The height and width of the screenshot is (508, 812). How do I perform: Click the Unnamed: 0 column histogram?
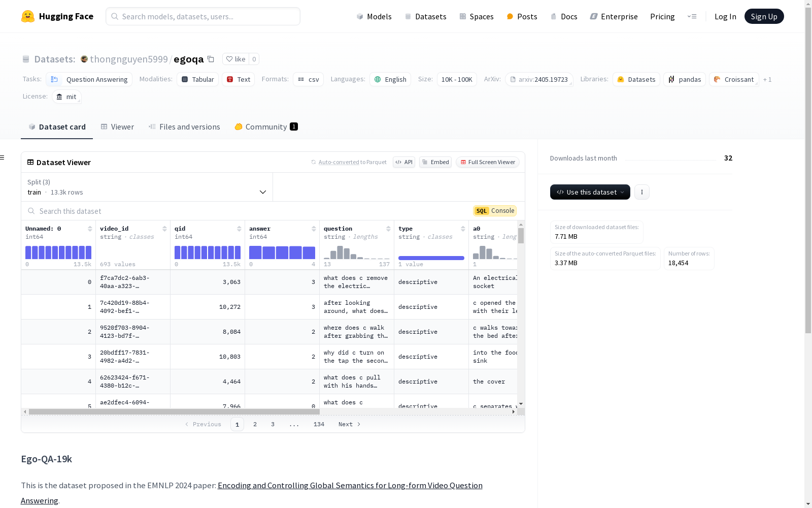[58, 252]
